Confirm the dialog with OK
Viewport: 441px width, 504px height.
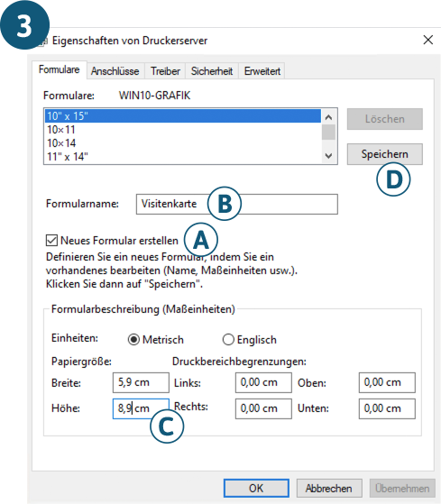256,489
